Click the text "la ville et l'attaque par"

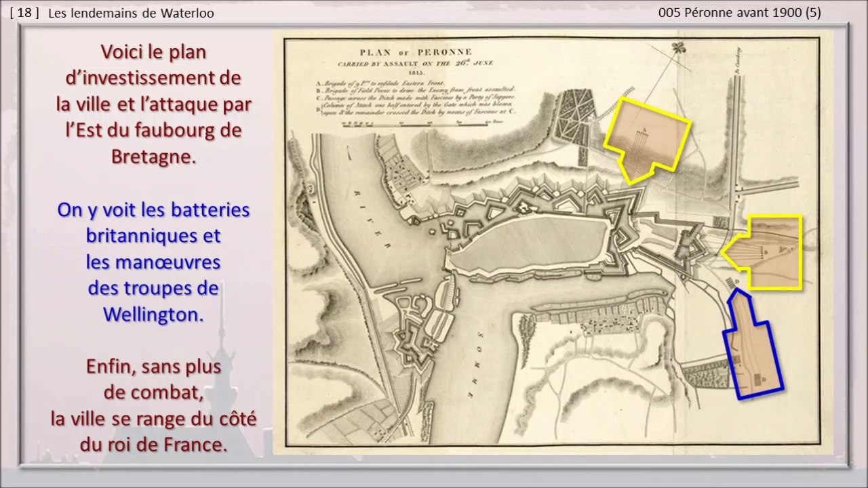tap(153, 104)
